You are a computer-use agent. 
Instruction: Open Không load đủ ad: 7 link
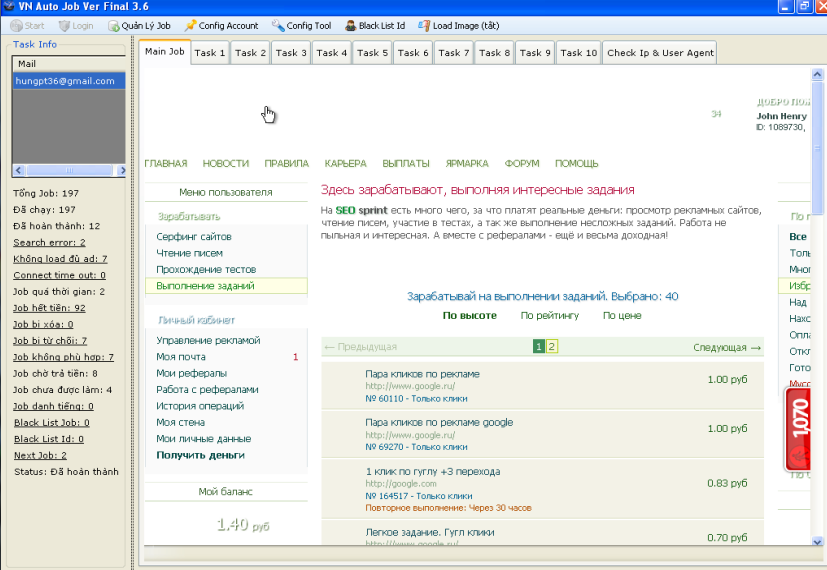pos(60,259)
